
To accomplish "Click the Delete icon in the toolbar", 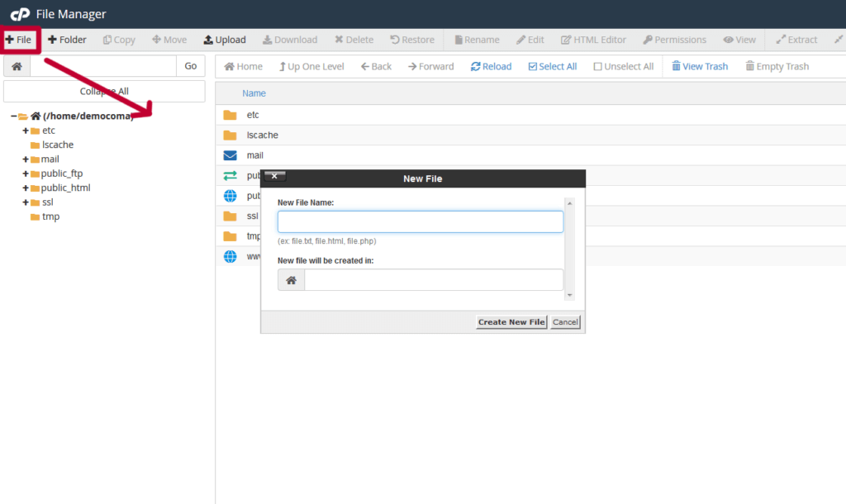I will (x=354, y=39).
